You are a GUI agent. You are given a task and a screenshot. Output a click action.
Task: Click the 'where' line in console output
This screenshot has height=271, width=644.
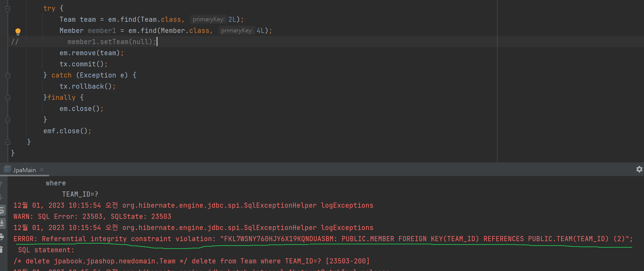[x=56, y=183]
